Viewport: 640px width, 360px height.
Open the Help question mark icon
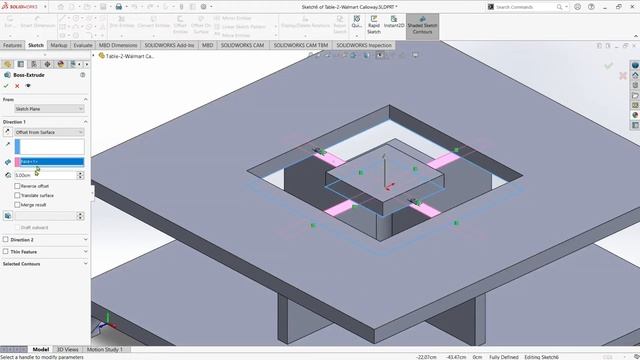tap(591, 7)
